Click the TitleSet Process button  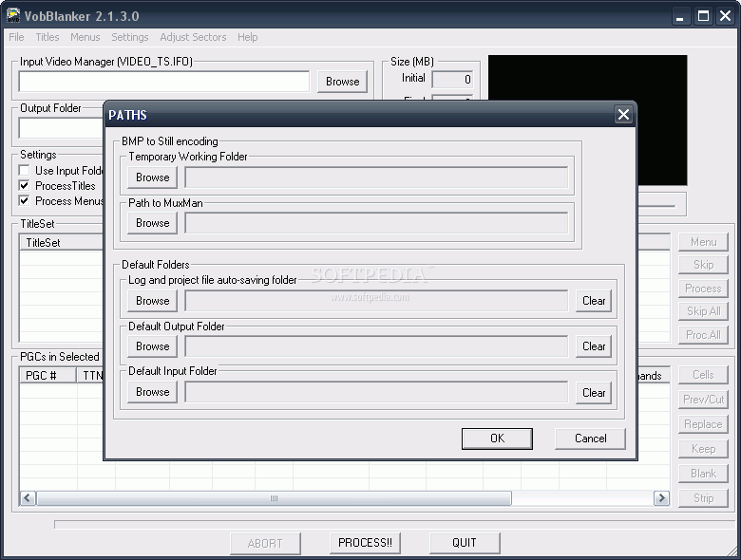click(x=703, y=288)
